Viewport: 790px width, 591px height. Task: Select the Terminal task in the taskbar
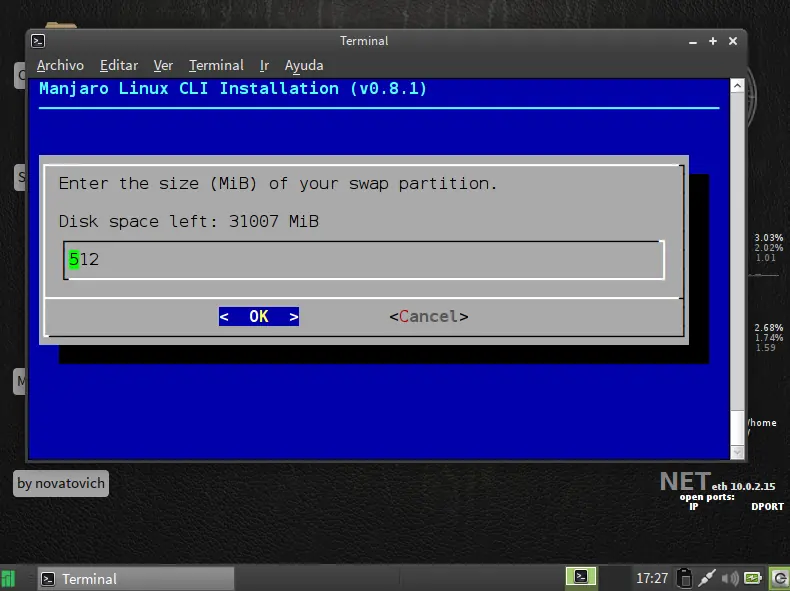(x=136, y=579)
